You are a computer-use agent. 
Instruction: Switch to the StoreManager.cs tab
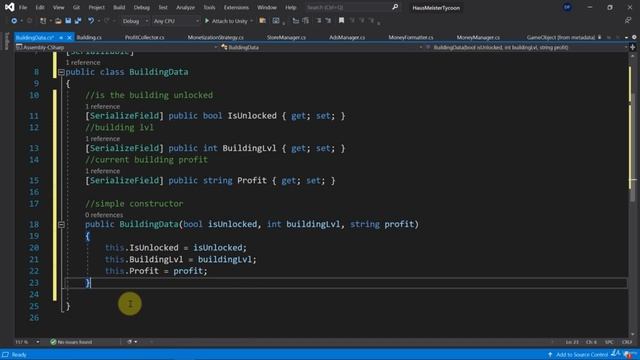[x=287, y=38]
